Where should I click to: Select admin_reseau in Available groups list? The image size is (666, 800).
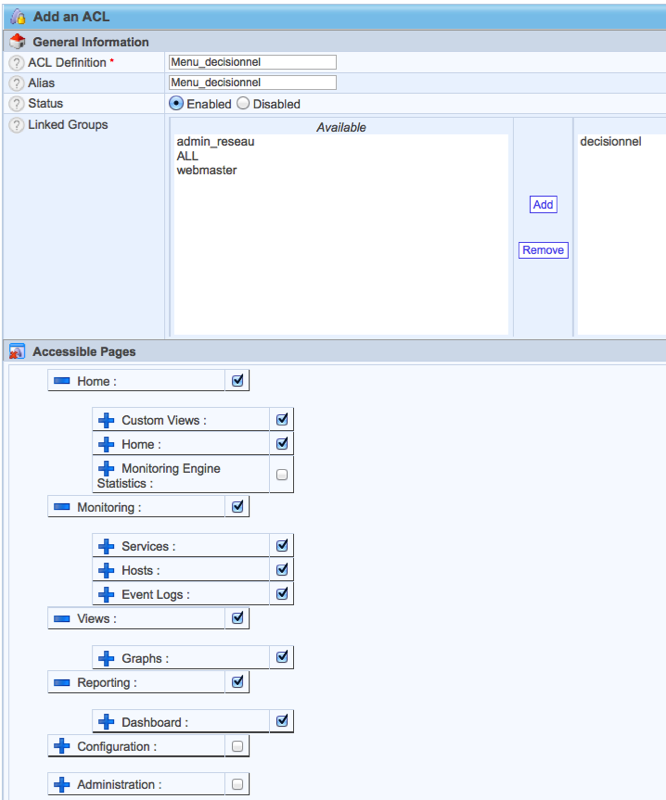(x=215, y=142)
